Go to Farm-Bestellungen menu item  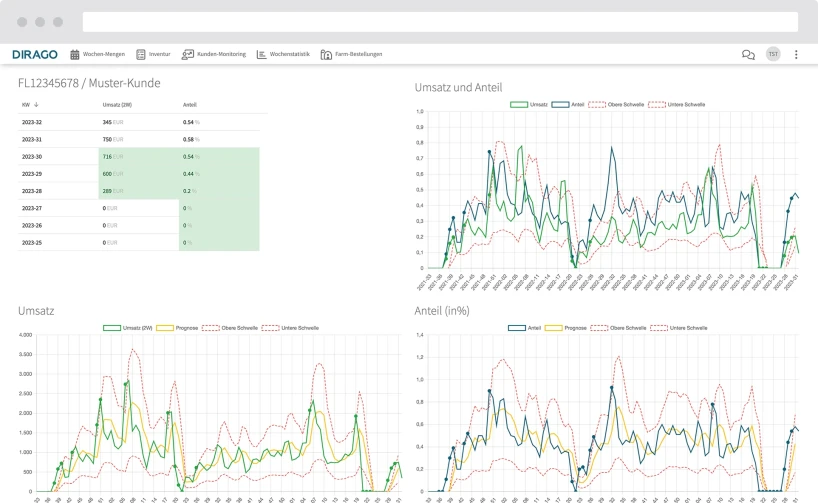(x=358, y=54)
